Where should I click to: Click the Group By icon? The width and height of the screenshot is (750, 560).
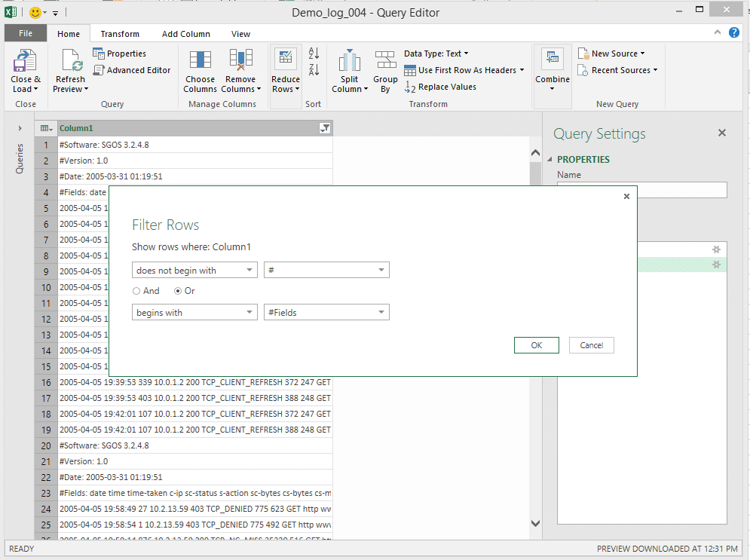tap(385, 61)
